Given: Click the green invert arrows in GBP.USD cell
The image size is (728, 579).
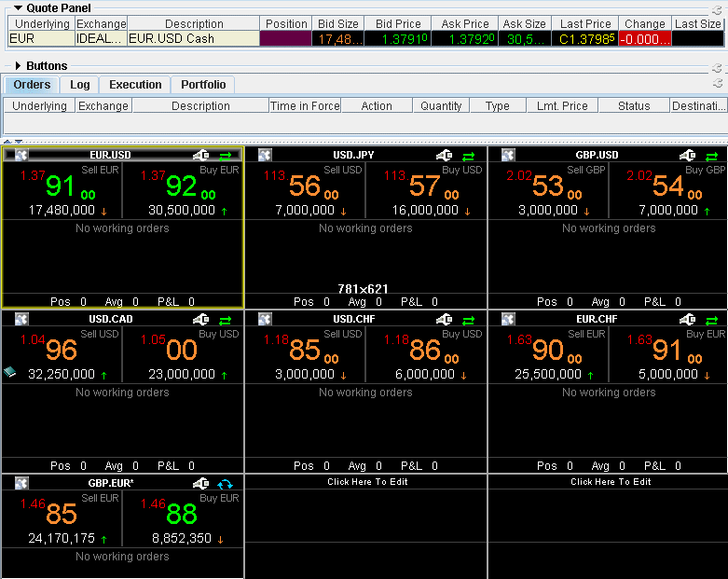Looking at the screenshot, I should [x=712, y=156].
